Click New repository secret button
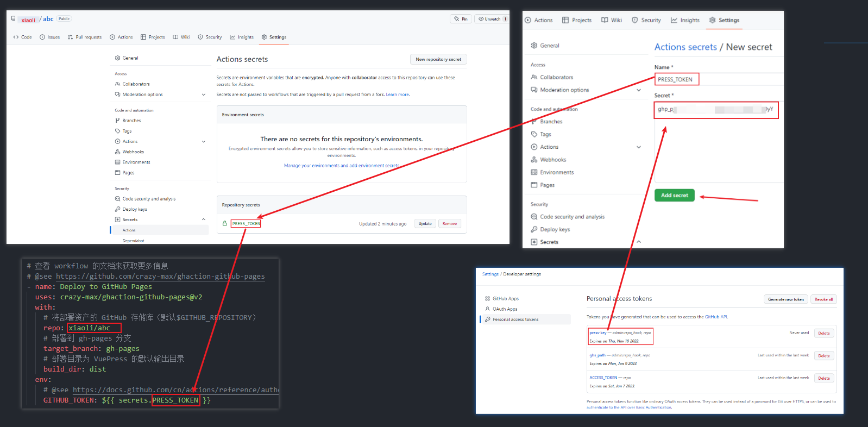Viewport: 868px width, 427px height. click(438, 59)
